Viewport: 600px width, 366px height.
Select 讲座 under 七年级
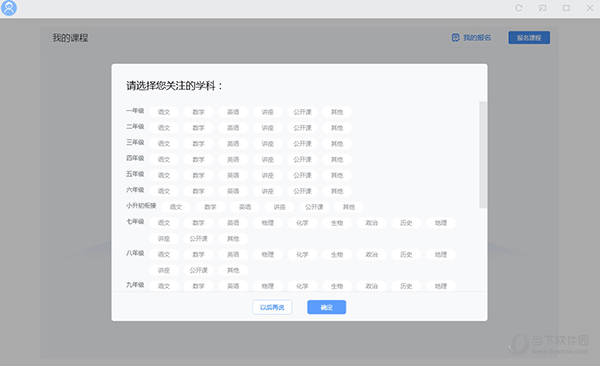(x=164, y=239)
